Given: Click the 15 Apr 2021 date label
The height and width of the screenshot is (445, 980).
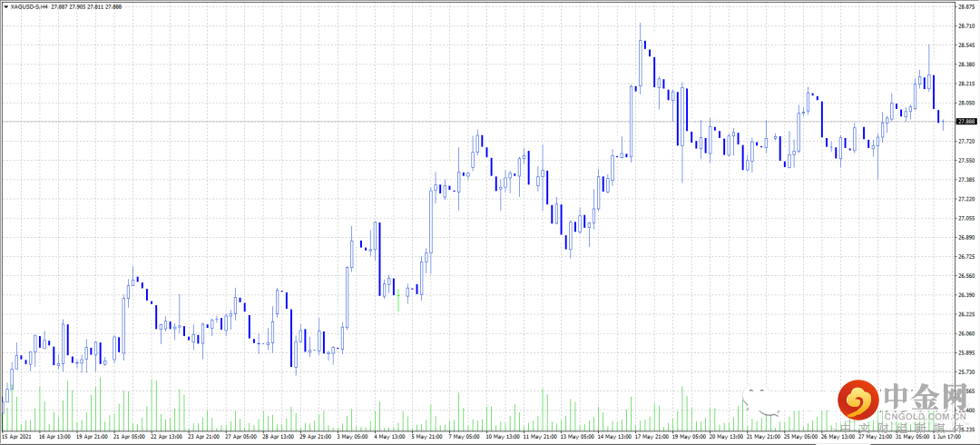Looking at the screenshot, I should (16, 436).
